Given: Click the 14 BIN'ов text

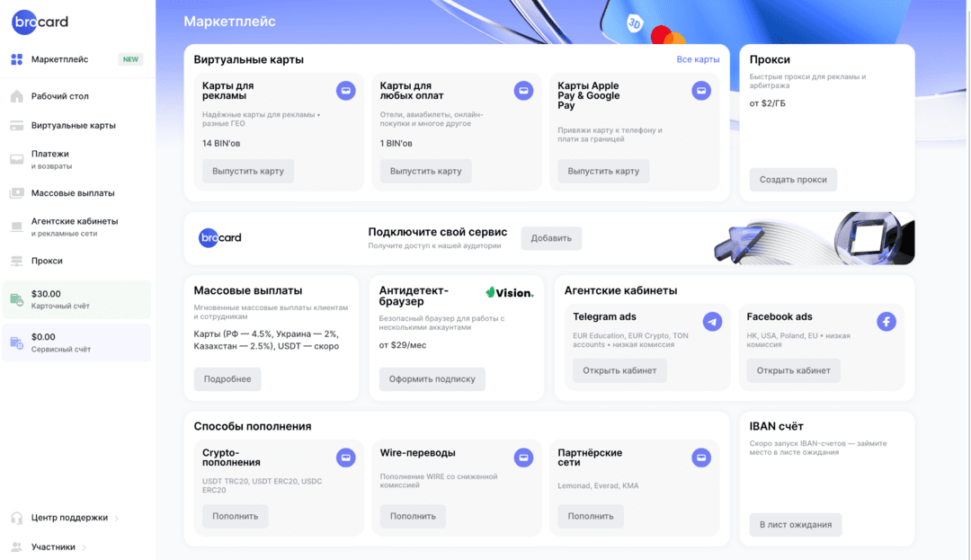Looking at the screenshot, I should (221, 144).
